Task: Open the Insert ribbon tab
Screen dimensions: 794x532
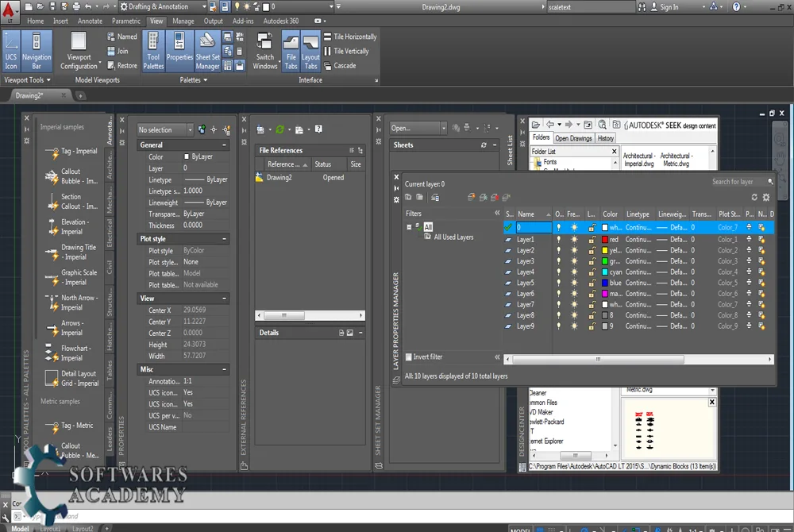Action: (60, 21)
